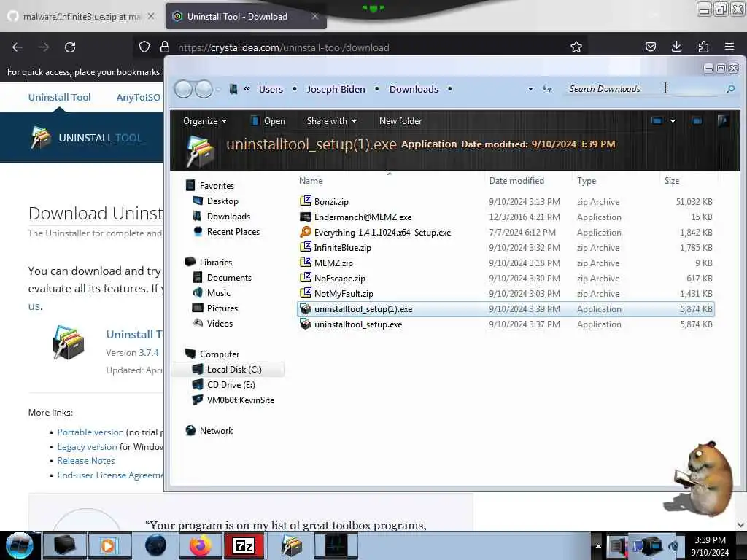
Task: Open the Music library
Action: [218, 293]
